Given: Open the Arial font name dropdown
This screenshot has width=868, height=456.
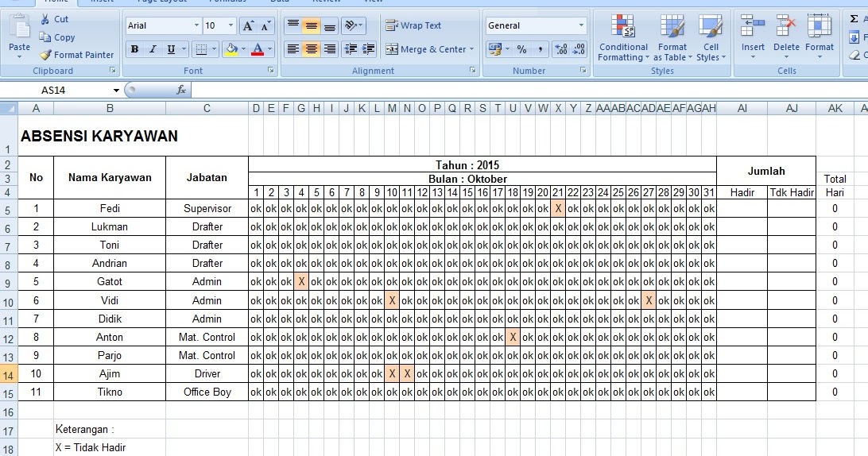Looking at the screenshot, I should 196,26.
